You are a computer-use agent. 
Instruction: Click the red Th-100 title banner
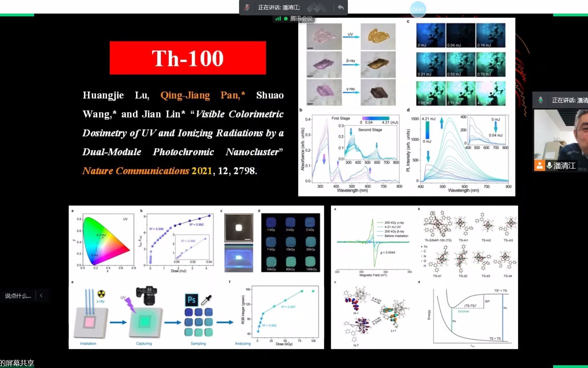click(188, 58)
